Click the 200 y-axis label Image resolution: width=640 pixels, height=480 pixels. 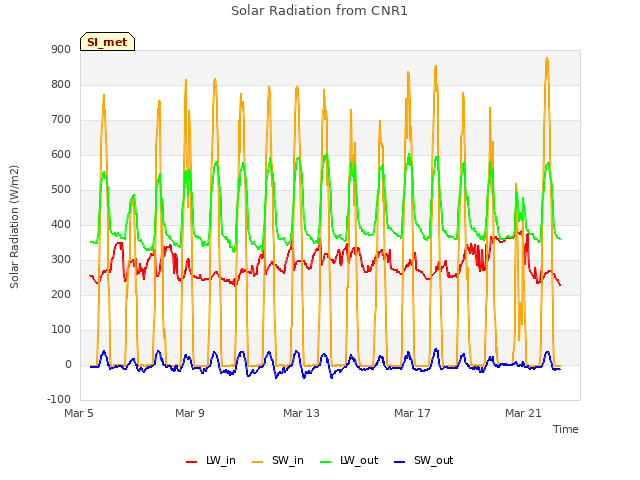(x=61, y=295)
